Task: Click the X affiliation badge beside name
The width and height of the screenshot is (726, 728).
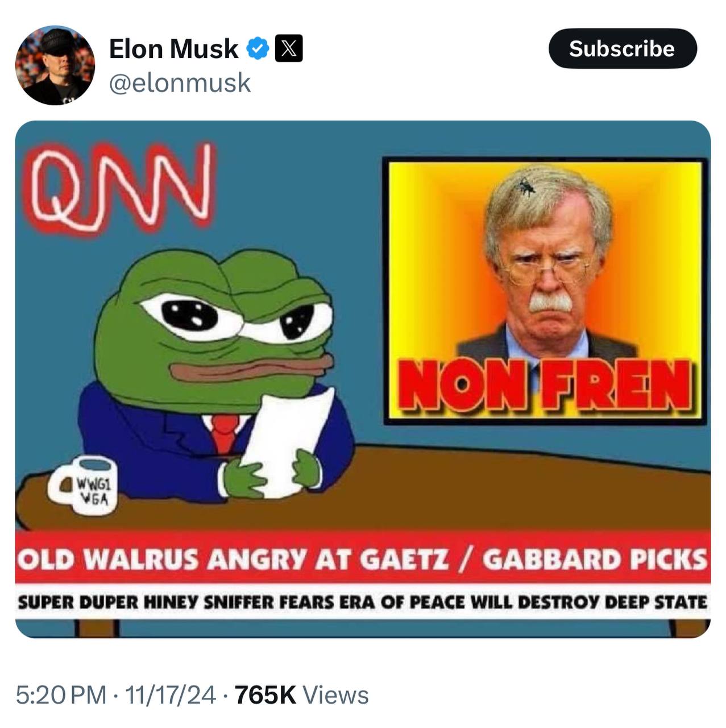Action: (289, 49)
